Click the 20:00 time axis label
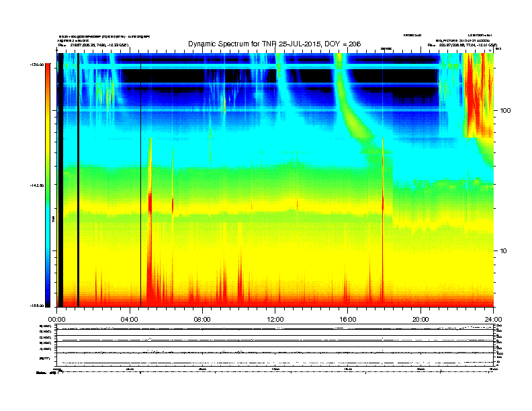Image resolution: width=532 pixels, height=411 pixels. [x=420, y=320]
